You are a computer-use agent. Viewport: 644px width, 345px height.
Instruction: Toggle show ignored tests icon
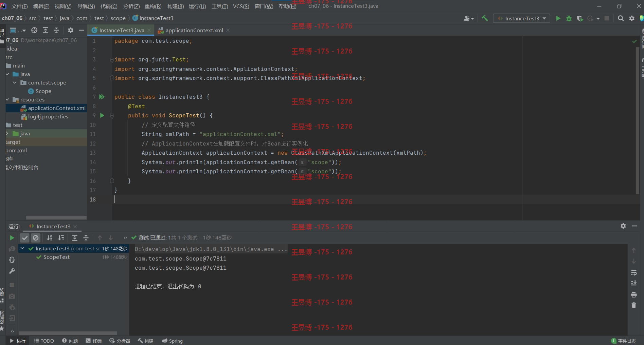36,238
